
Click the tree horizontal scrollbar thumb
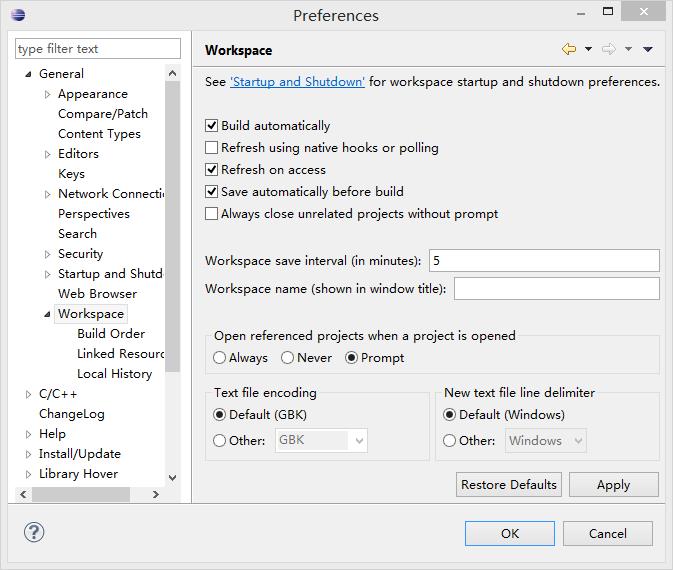81,494
